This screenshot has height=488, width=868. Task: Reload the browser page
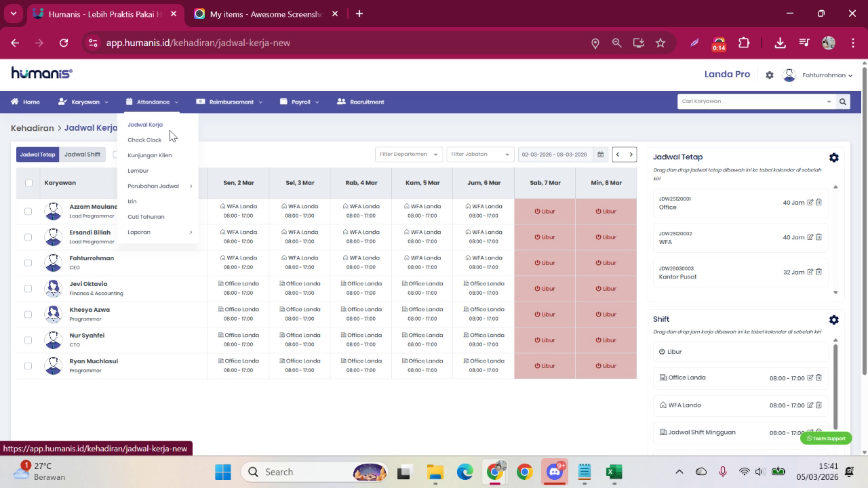click(x=64, y=43)
